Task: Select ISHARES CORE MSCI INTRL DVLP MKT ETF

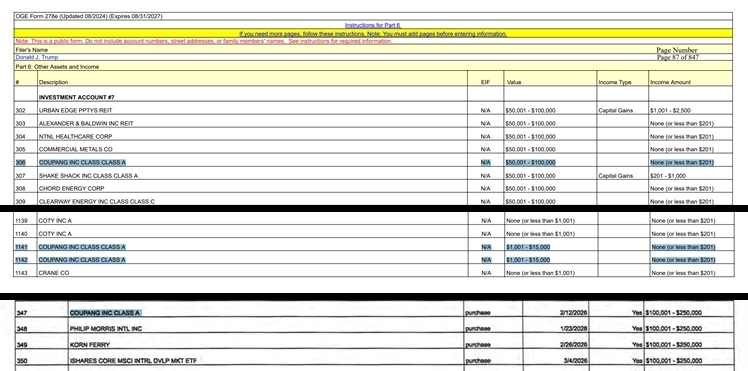Action: [133, 361]
